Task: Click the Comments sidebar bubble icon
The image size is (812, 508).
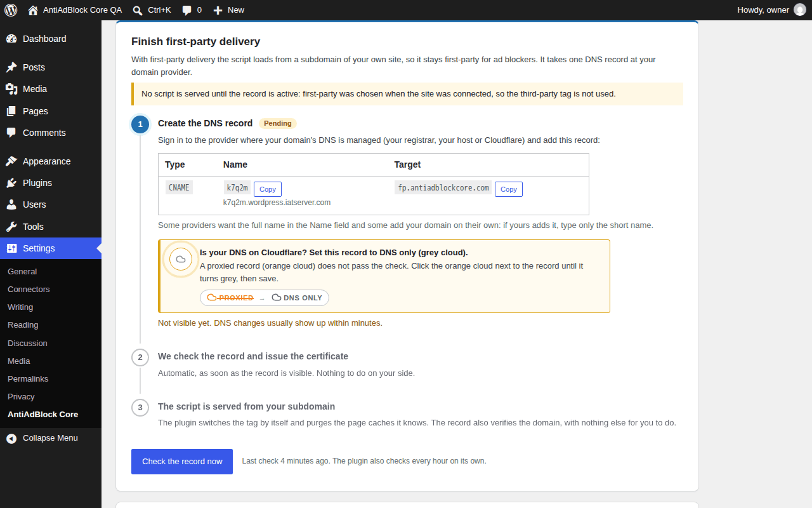Action: [x=11, y=133]
